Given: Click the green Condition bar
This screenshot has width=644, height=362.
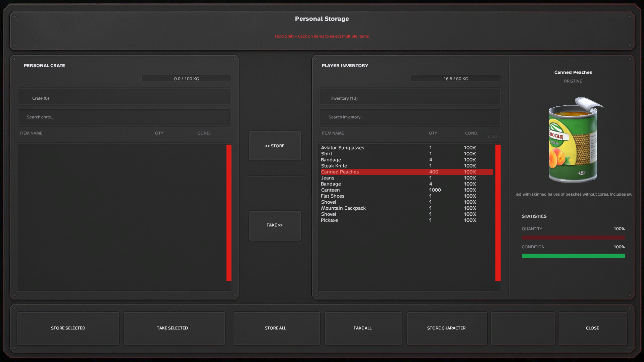Looking at the screenshot, I should pos(573,256).
